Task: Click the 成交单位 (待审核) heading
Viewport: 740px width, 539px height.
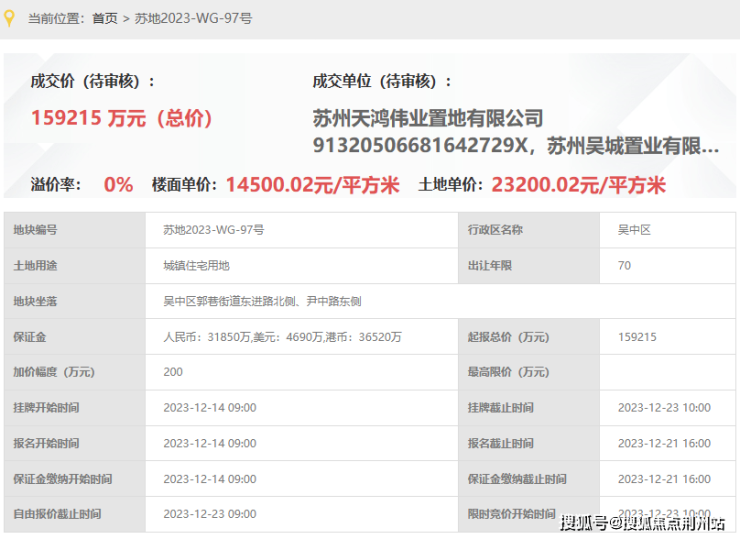Action: [x=382, y=81]
